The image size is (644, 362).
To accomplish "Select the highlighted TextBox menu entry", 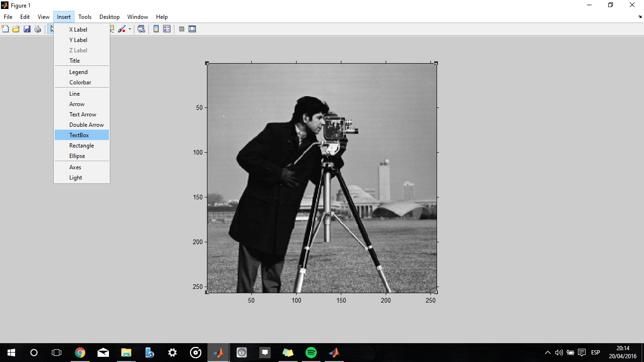I will [82, 135].
